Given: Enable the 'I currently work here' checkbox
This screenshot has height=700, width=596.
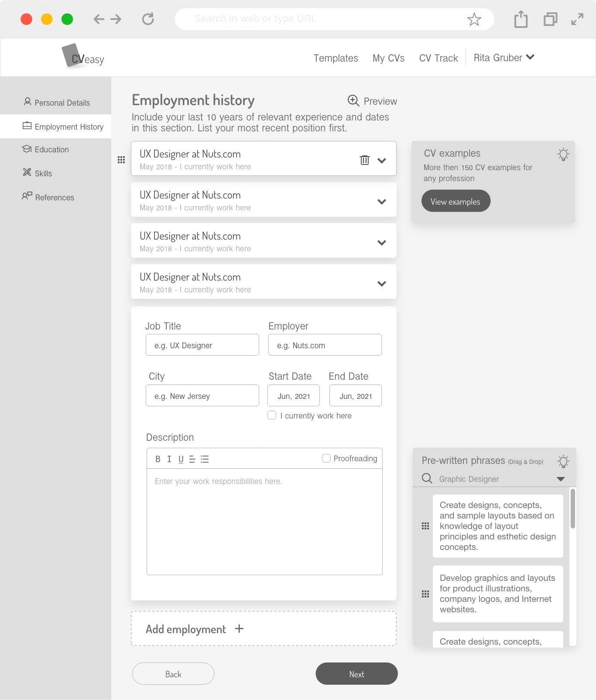Looking at the screenshot, I should pos(272,415).
